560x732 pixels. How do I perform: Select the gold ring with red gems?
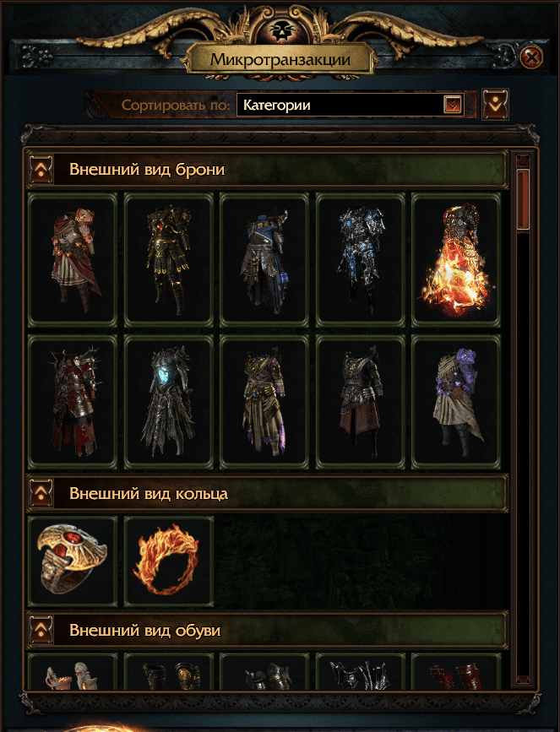pos(73,561)
